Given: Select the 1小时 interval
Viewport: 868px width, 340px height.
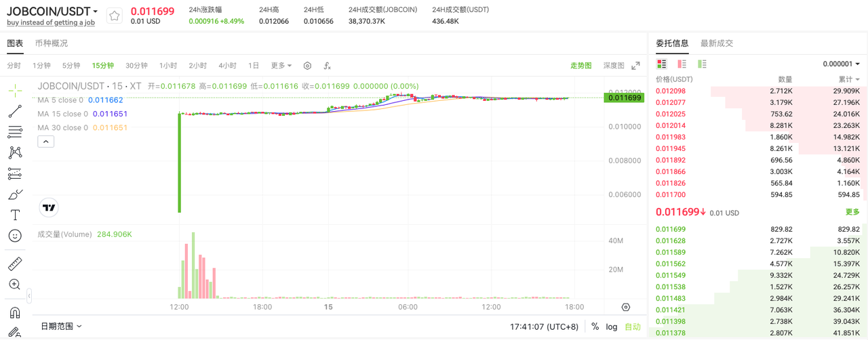Looking at the screenshot, I should pos(168,66).
